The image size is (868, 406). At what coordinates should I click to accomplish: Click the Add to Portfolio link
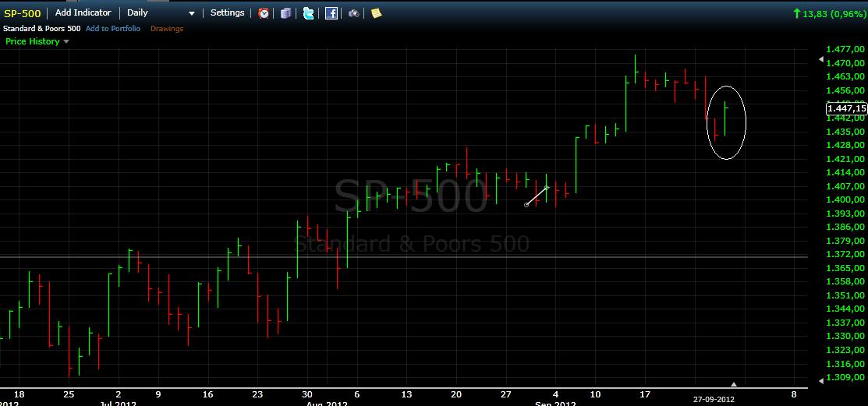tap(113, 28)
